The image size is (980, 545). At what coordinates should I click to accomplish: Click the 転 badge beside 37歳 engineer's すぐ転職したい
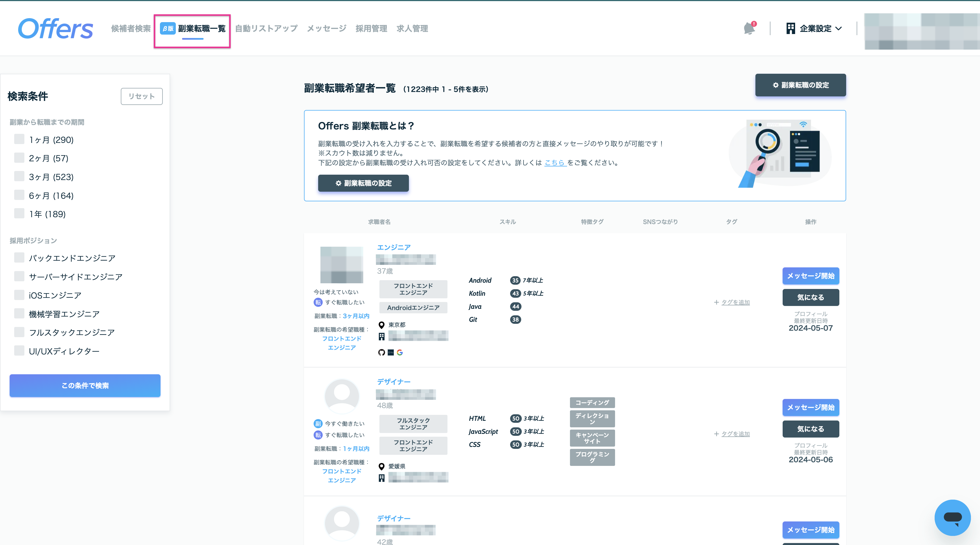318,302
